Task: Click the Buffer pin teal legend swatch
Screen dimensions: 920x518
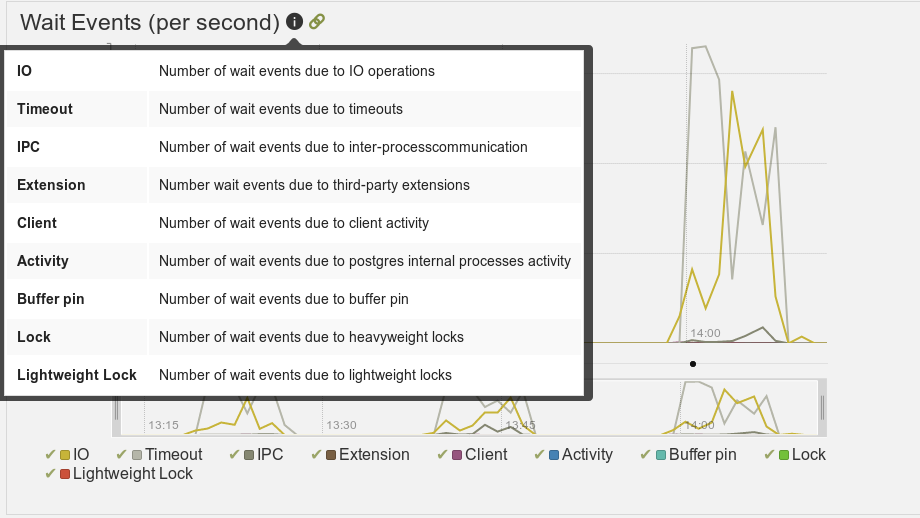Action: pyautogui.click(x=661, y=455)
